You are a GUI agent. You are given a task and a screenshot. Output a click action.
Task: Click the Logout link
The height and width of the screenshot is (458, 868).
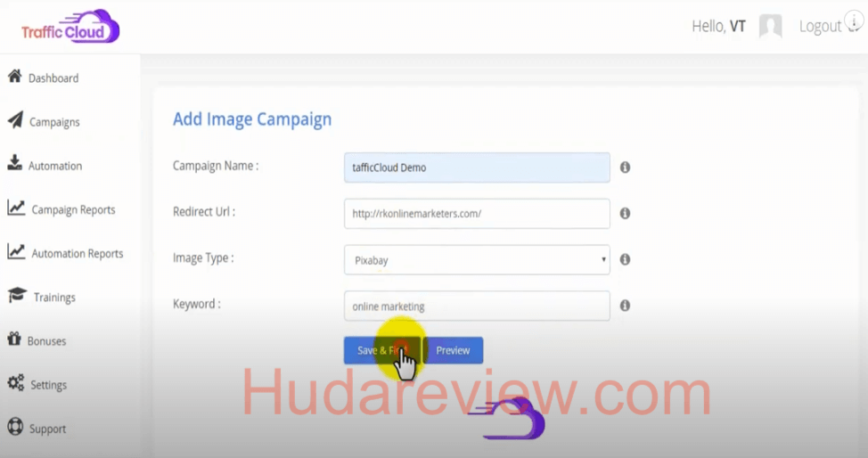[821, 26]
